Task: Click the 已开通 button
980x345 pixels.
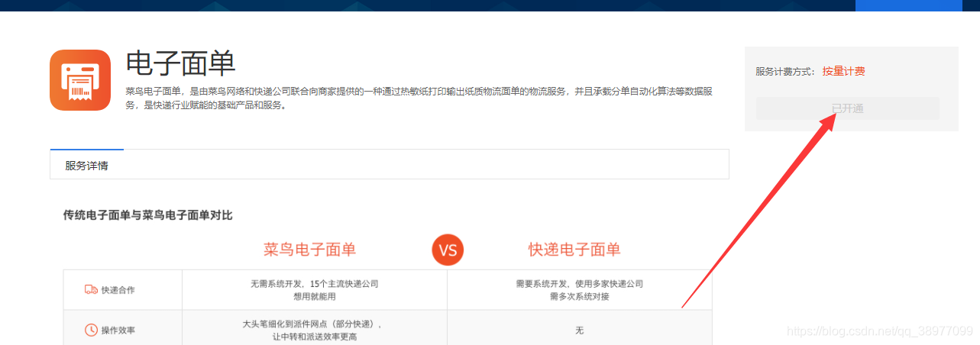Action: pyautogui.click(x=847, y=108)
